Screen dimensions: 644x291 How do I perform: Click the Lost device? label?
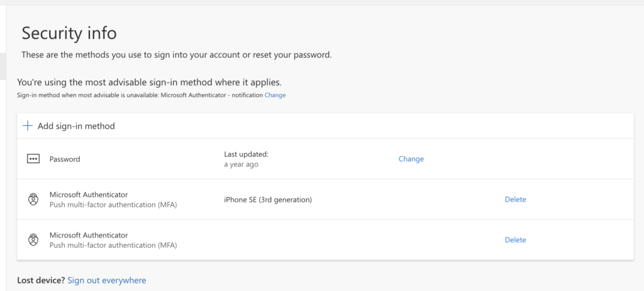click(x=41, y=281)
